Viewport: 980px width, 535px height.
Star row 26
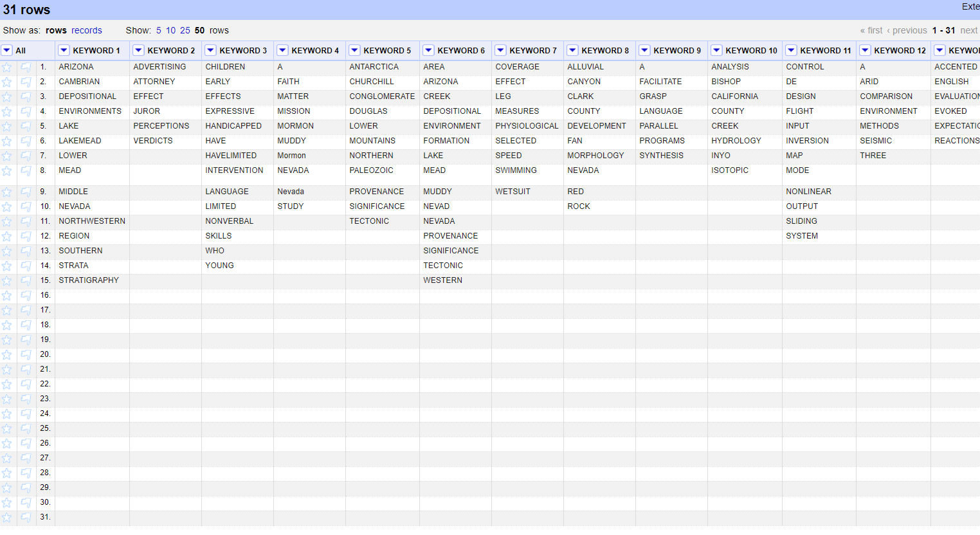(6, 443)
